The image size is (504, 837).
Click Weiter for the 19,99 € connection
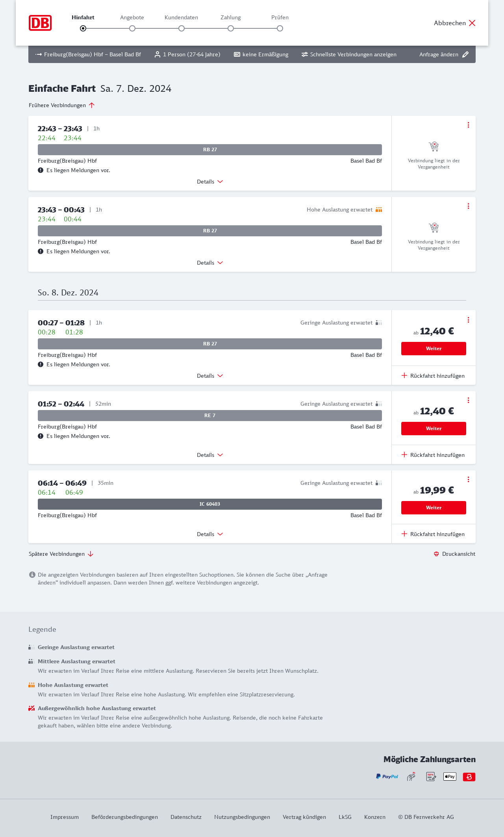click(x=434, y=508)
